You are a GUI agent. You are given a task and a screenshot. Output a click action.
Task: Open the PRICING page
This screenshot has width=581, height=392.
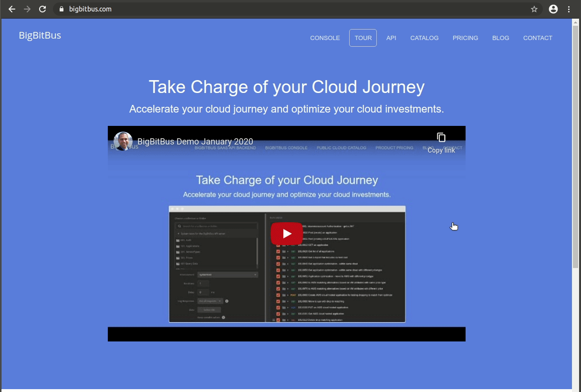466,38
